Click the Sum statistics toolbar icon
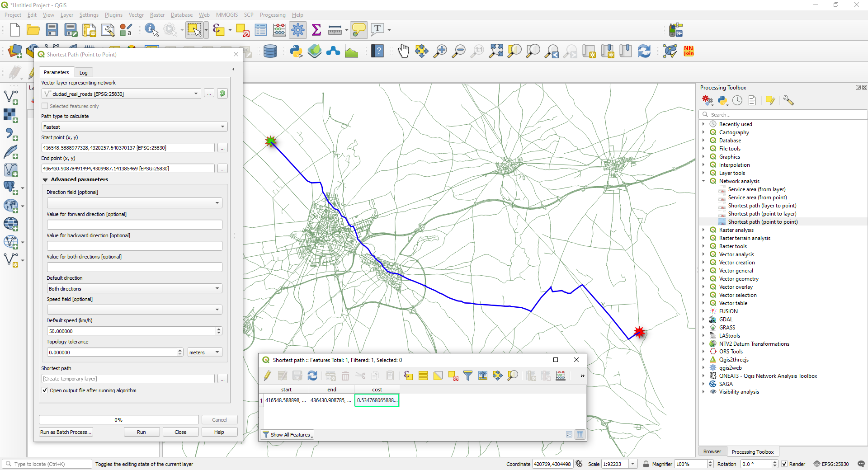 click(316, 29)
